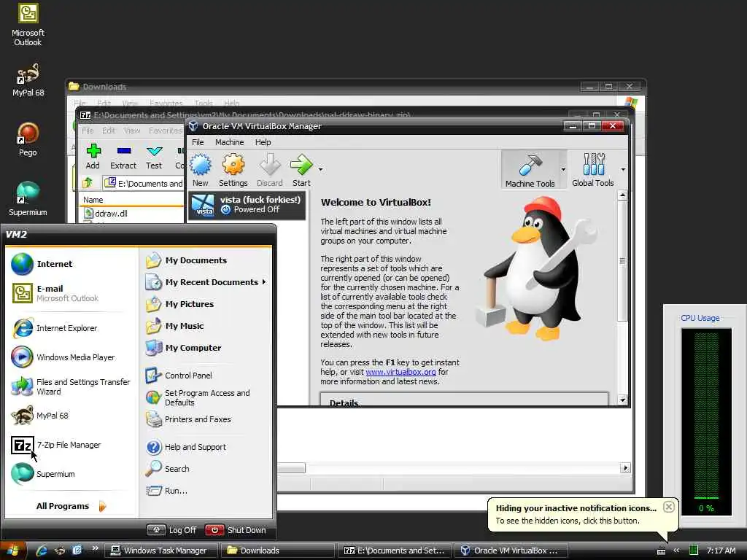
Task: Visit the www.virtualbox.org link
Action: click(400, 372)
